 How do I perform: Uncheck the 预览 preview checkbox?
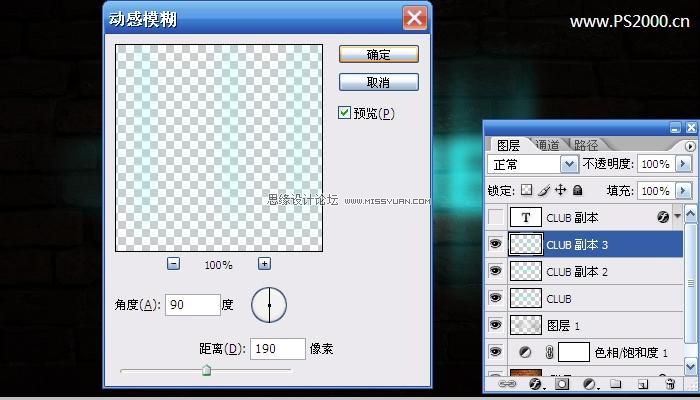pos(344,112)
